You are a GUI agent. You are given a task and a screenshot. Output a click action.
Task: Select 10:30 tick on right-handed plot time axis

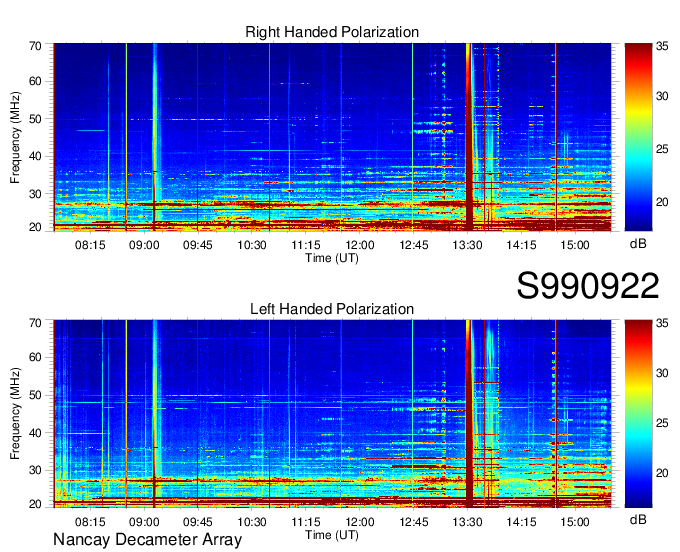coord(252,245)
